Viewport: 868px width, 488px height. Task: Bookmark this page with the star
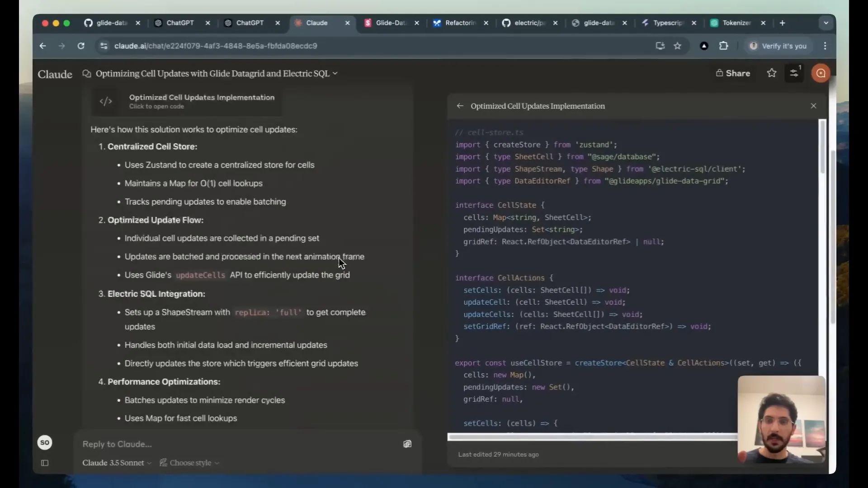click(678, 46)
